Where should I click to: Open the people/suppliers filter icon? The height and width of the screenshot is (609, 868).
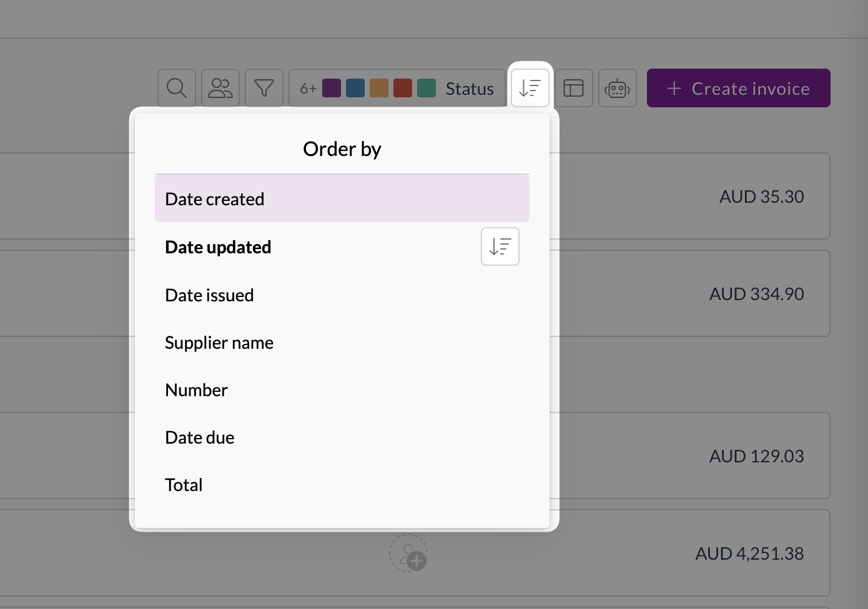click(220, 88)
